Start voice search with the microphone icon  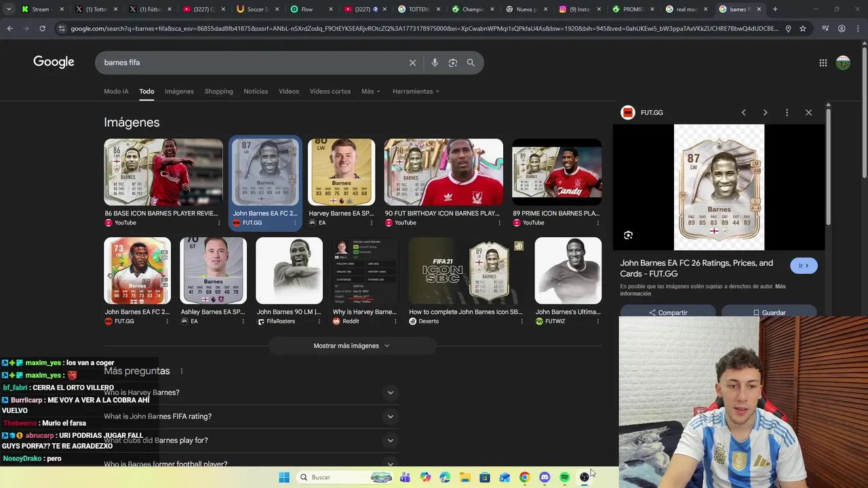(435, 62)
